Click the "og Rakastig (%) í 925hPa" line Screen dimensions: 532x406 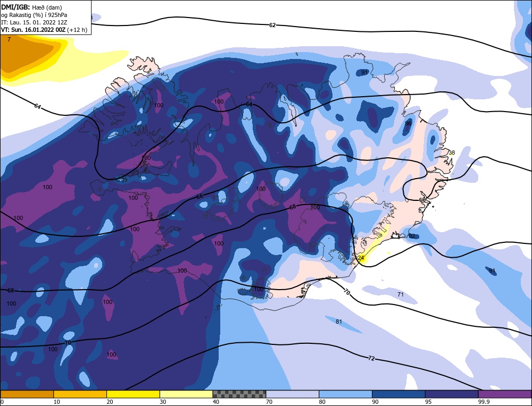(x=34, y=15)
